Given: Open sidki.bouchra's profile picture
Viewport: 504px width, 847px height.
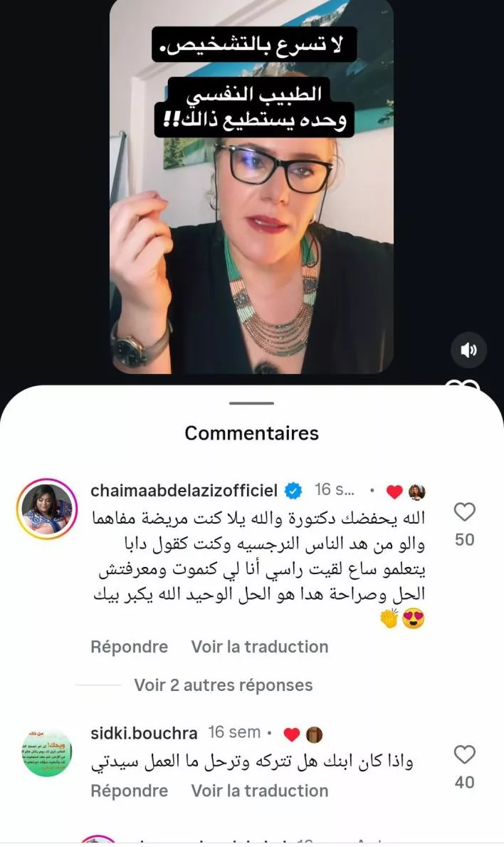Looking at the screenshot, I should click(47, 753).
